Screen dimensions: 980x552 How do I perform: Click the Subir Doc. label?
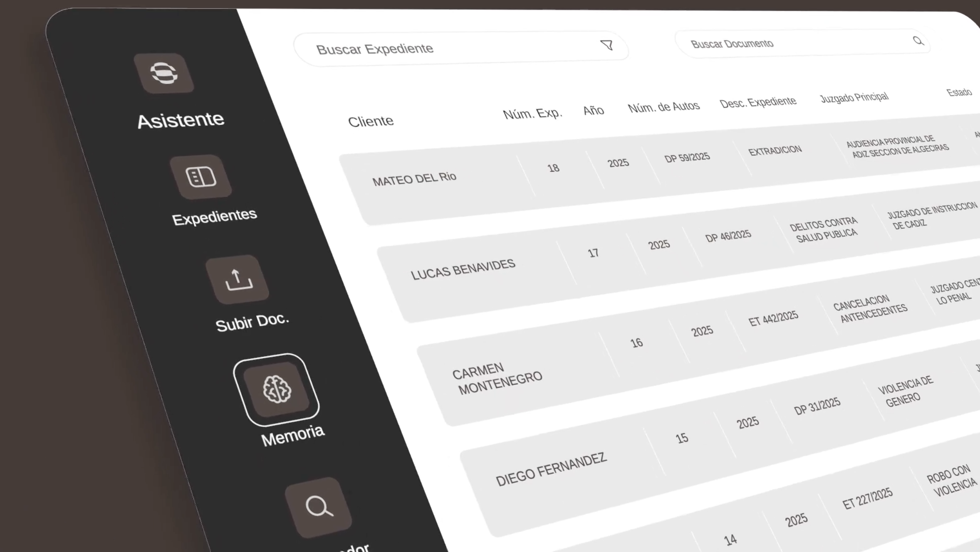tap(252, 322)
